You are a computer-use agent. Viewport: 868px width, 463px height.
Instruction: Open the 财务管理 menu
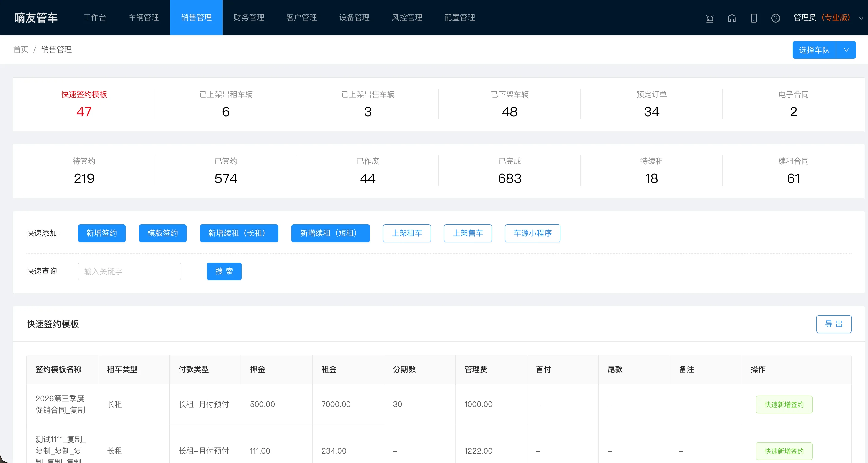point(249,17)
